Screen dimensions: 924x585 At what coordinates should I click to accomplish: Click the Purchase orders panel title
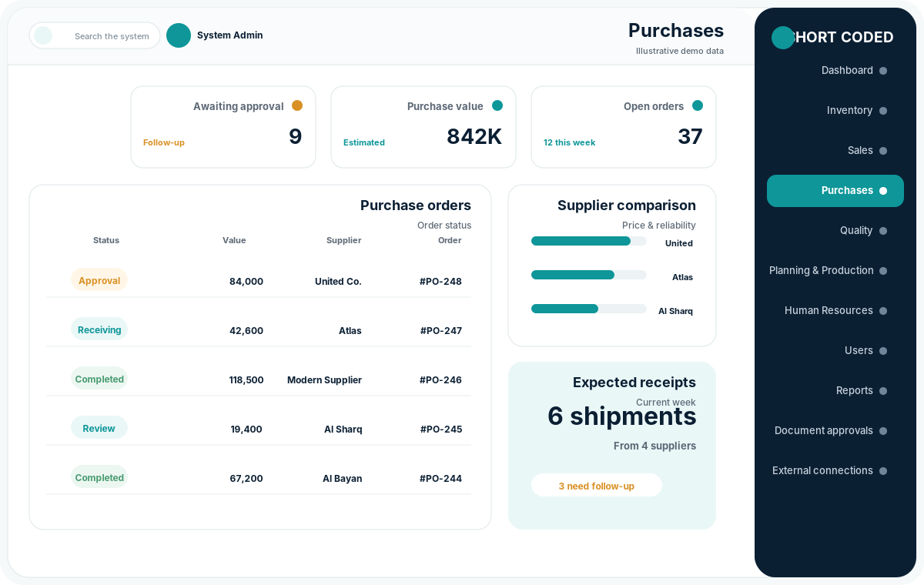coord(416,206)
